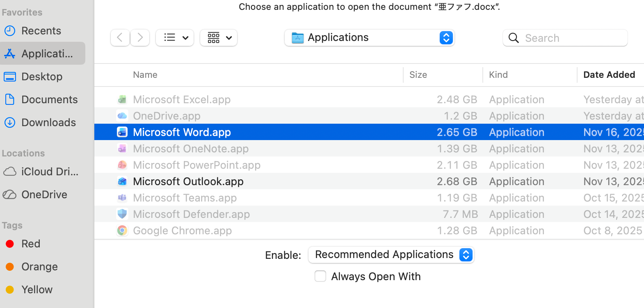Click the Microsoft Defender shield icon
The image size is (644, 308).
(122, 214)
